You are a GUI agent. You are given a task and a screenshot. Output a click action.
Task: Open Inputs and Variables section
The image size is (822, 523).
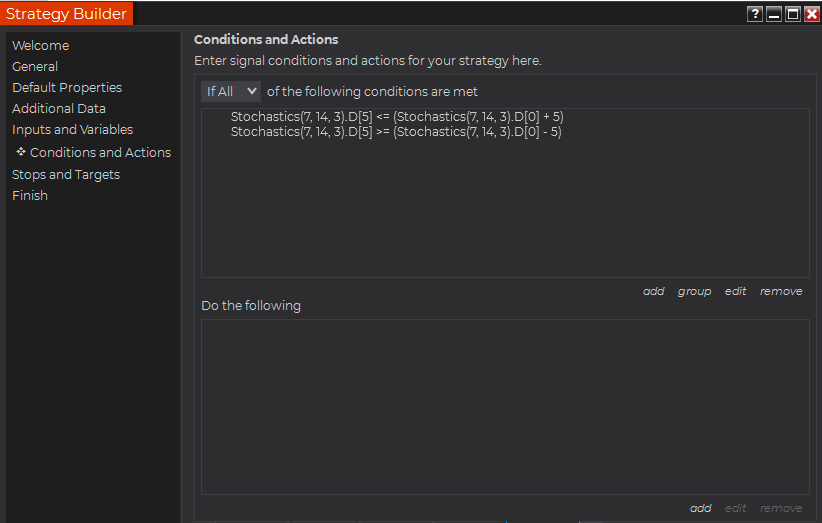pos(72,129)
